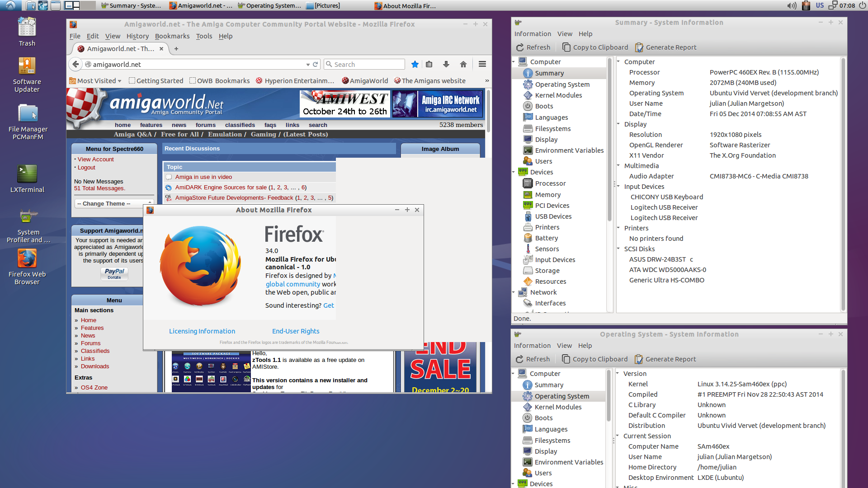Click the Firefox home button icon
This screenshot has width=868, height=488.
point(463,64)
